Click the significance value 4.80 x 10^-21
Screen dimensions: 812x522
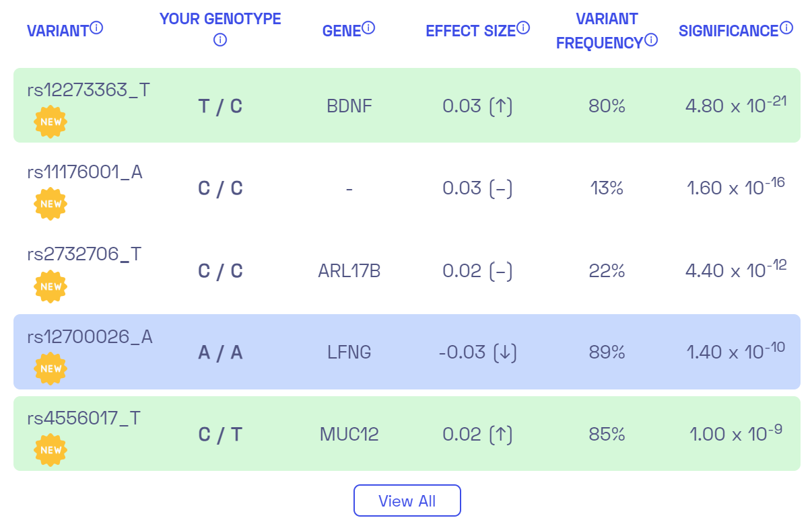pyautogui.click(x=734, y=106)
